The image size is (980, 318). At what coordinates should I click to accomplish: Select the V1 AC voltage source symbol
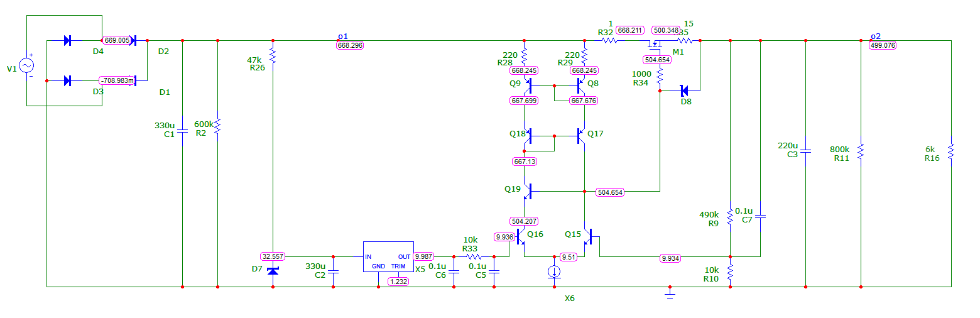point(27,65)
